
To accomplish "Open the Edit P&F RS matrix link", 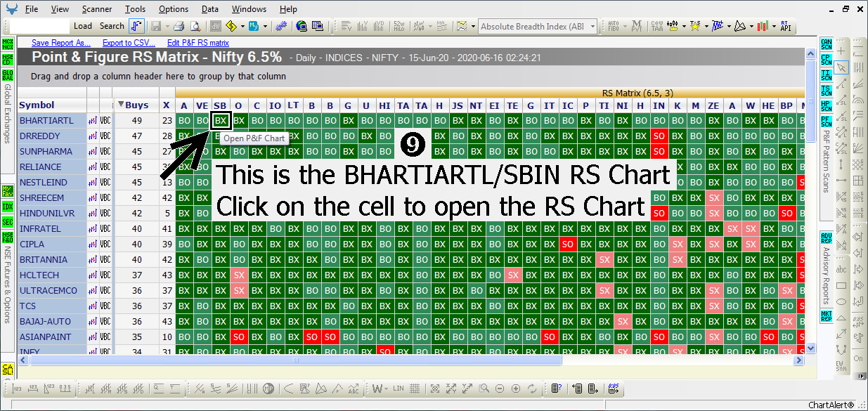I will coord(198,43).
